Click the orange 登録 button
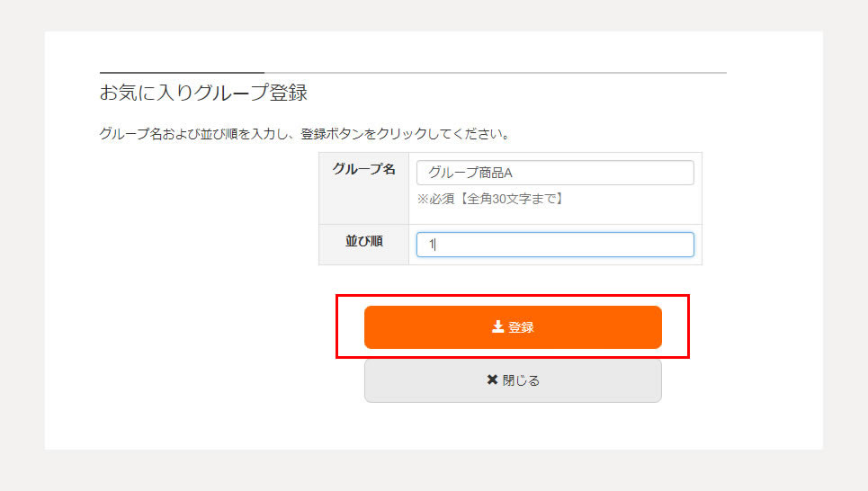This screenshot has width=868, height=491. point(513,327)
